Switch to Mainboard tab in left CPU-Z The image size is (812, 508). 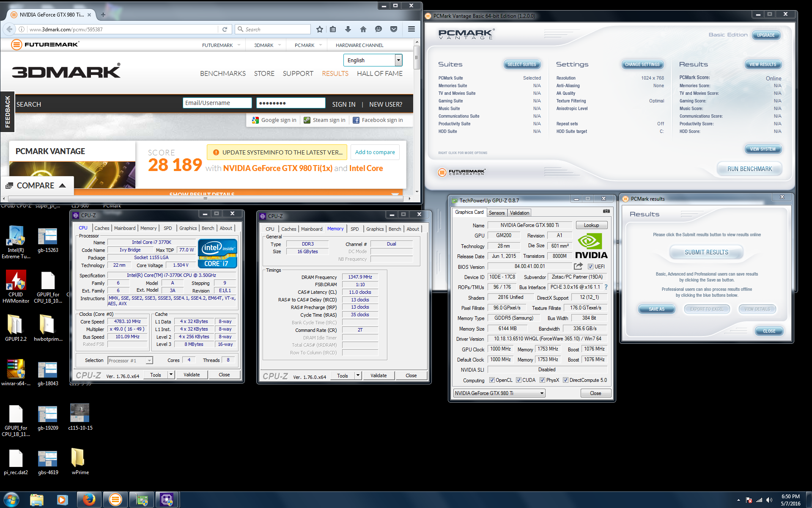125,228
